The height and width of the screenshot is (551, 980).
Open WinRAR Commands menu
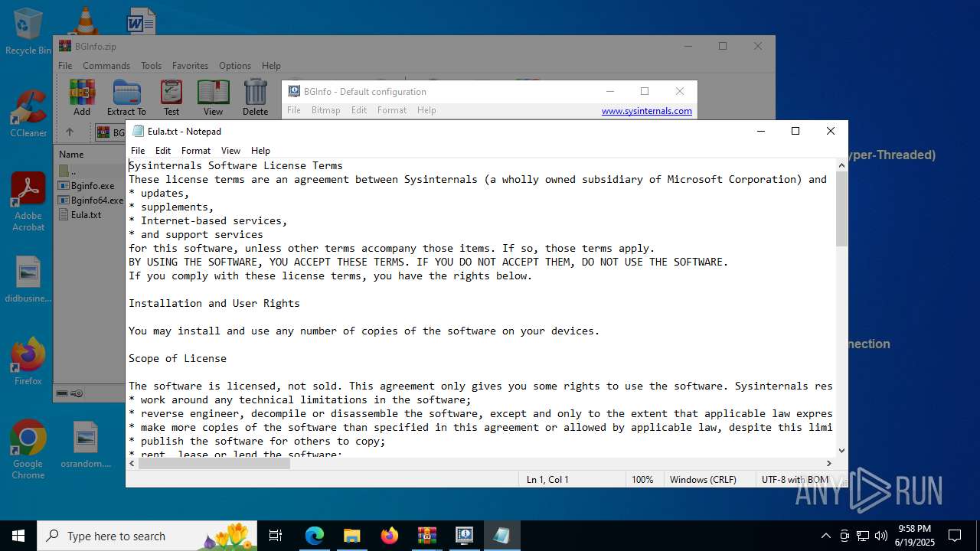pos(106,66)
